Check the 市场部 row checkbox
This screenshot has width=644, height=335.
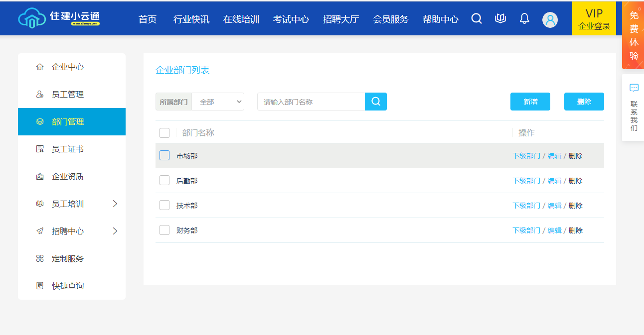click(164, 155)
